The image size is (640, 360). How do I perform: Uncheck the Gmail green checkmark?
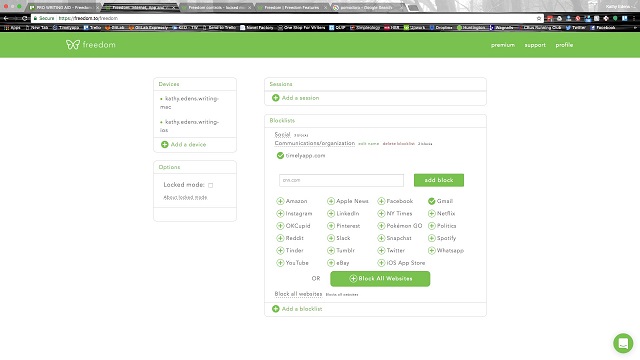(x=432, y=201)
